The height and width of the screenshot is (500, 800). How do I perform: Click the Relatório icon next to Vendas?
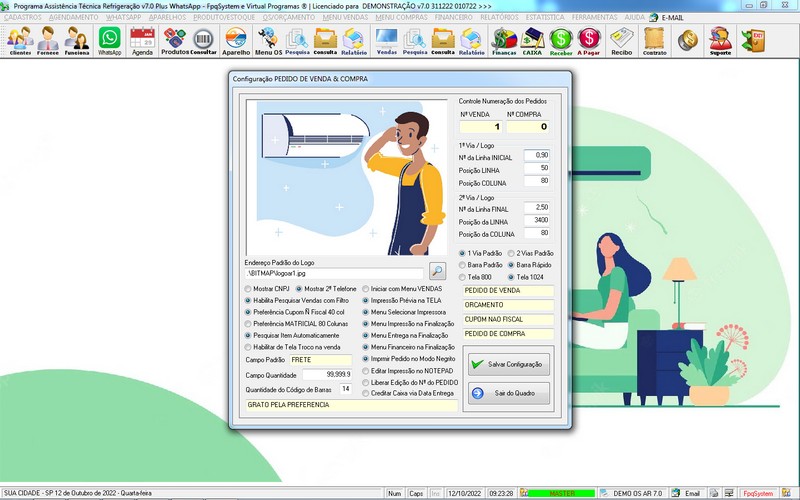pos(471,41)
